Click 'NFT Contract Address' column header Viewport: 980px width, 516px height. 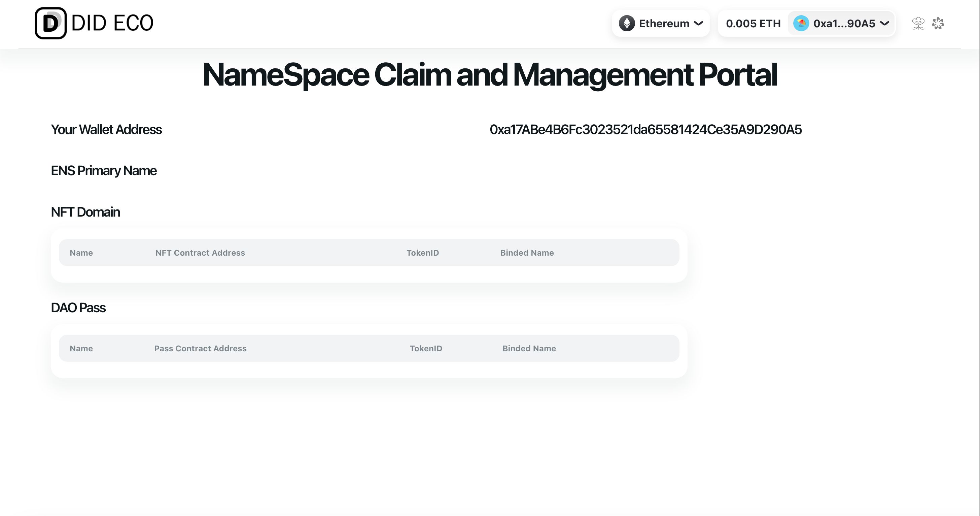200,253
